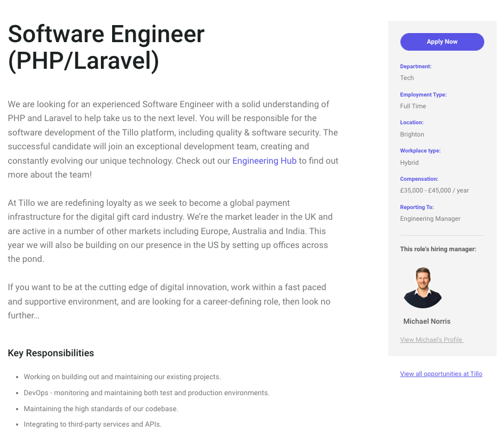504x440 pixels.
Task: Click the Michael Norris name text
Action: [x=427, y=321]
